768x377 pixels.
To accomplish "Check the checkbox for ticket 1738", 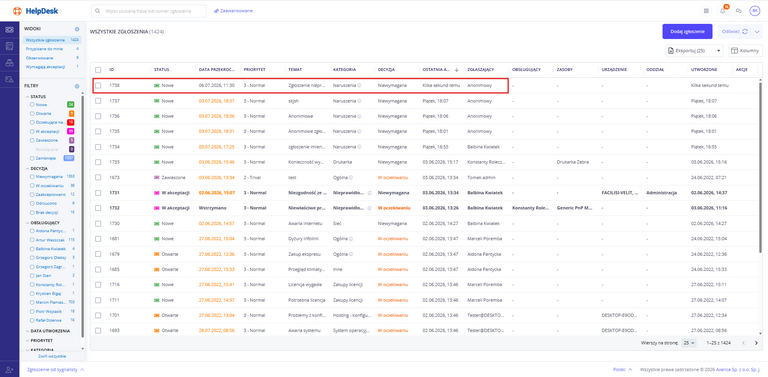I will (98, 85).
